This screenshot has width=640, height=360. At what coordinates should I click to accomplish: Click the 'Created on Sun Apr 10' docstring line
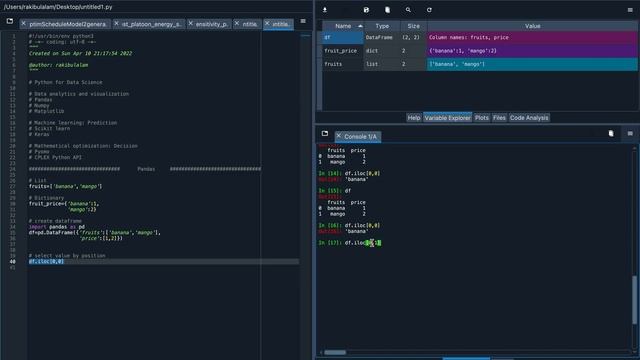[x=80, y=53]
